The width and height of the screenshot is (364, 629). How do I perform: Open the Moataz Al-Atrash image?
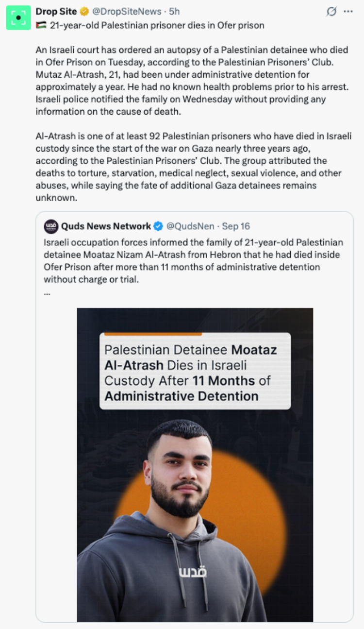[195, 465]
